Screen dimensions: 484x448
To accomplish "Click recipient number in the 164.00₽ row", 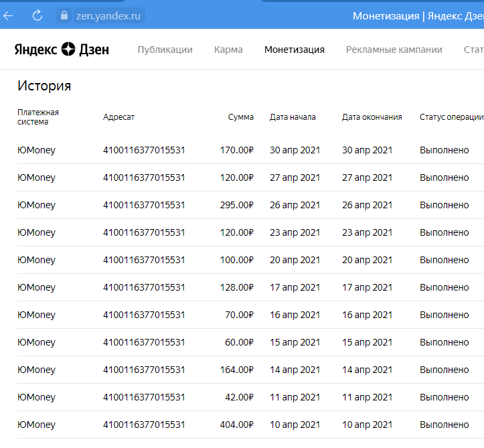I will coord(144,370).
